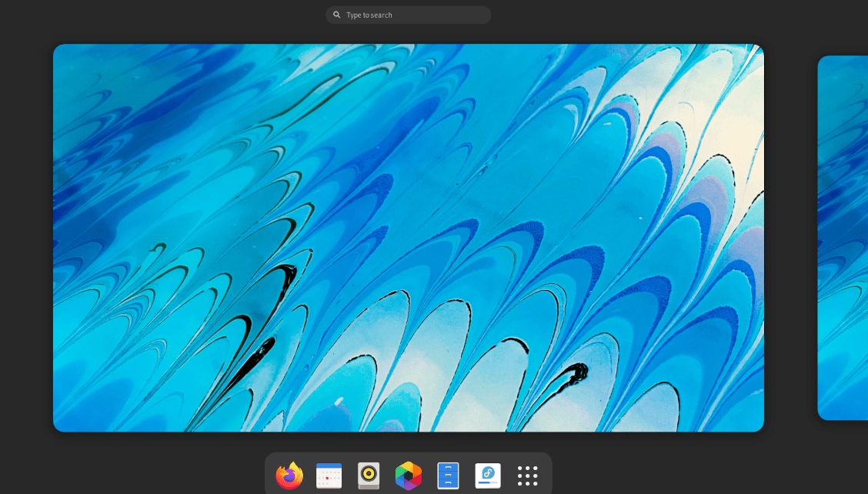This screenshot has height=494, width=868.
Task: Open the Files manager from the dash
Action: 448,476
